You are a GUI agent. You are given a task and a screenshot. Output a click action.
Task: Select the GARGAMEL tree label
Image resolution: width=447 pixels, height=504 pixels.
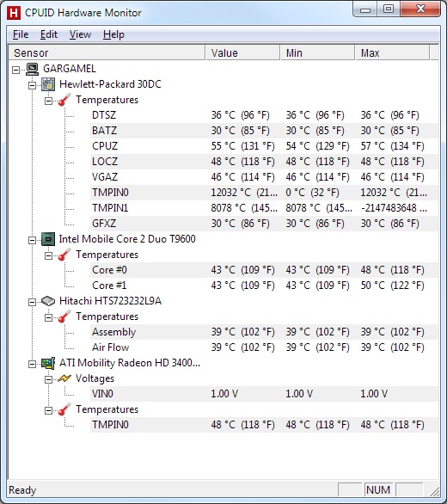tap(70, 69)
